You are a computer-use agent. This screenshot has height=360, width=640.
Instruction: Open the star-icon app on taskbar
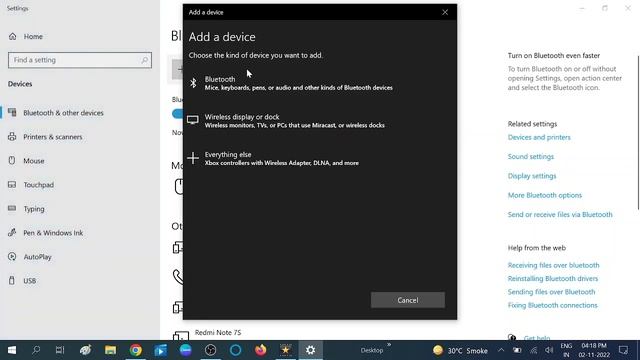(285, 350)
